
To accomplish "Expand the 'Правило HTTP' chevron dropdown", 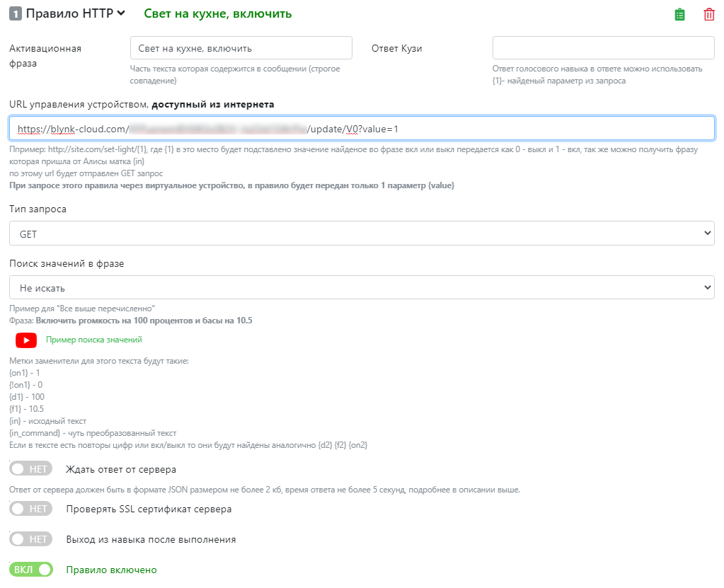I will point(121,13).
